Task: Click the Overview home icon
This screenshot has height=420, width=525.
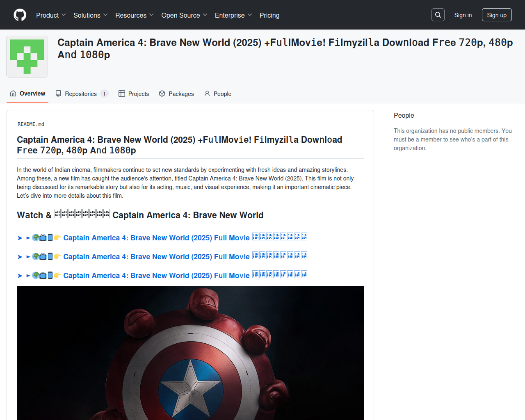Action: tap(13, 94)
